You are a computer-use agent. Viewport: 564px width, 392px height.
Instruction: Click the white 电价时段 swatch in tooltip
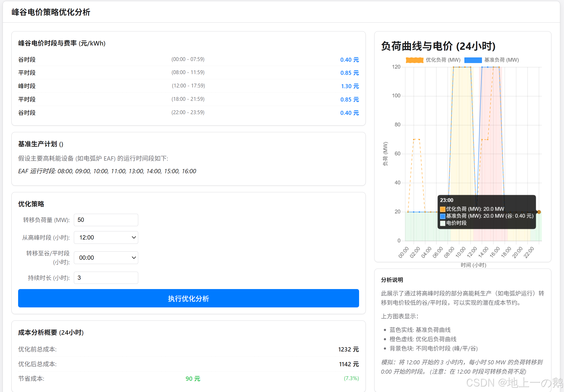442,223
